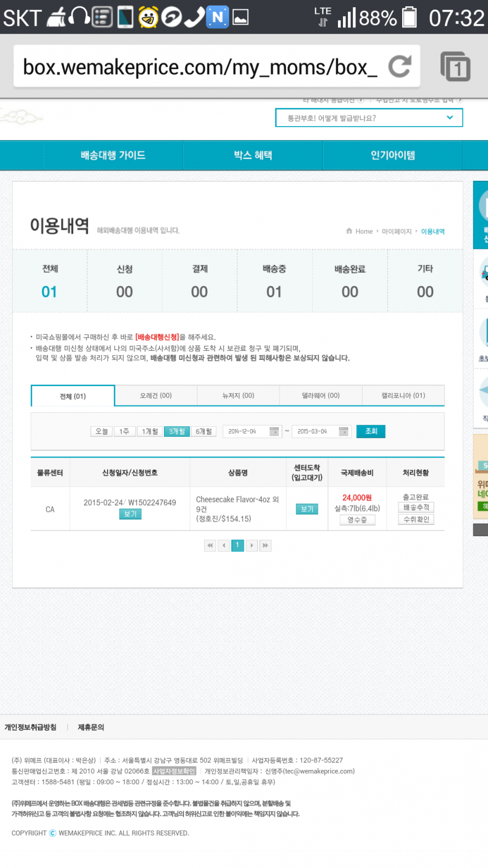Select the 신청 00 status summary
This screenshot has width=488, height=868.
[124, 281]
